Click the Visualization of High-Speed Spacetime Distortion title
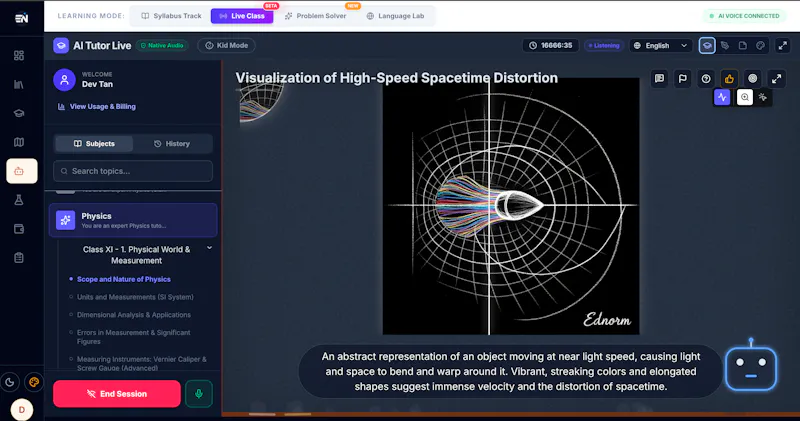Image resolution: width=800 pixels, height=421 pixels. tap(396, 78)
